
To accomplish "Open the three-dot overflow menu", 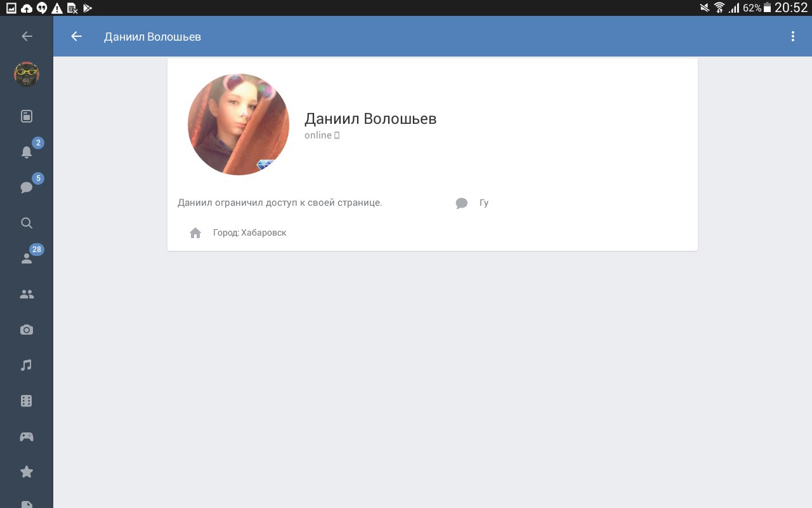I will click(792, 36).
